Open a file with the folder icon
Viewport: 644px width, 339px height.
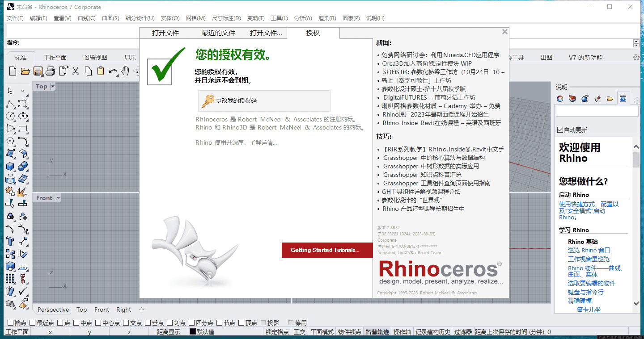coord(25,71)
